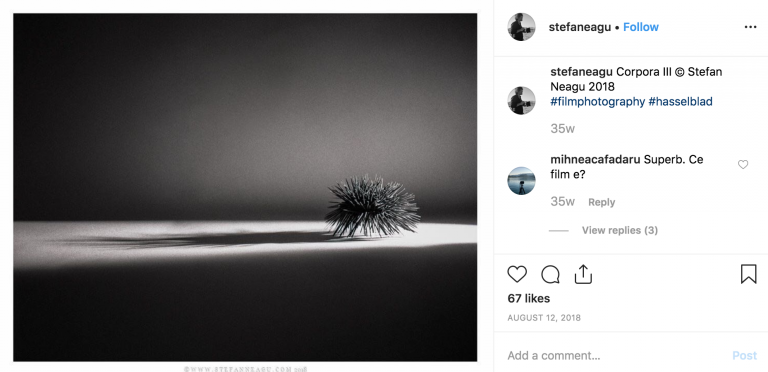Like the post with the heart icon
This screenshot has height=372, width=768.
[x=517, y=274]
